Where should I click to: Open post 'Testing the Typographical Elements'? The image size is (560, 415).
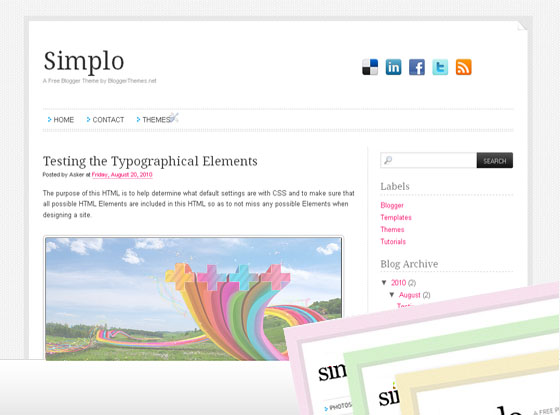(150, 161)
